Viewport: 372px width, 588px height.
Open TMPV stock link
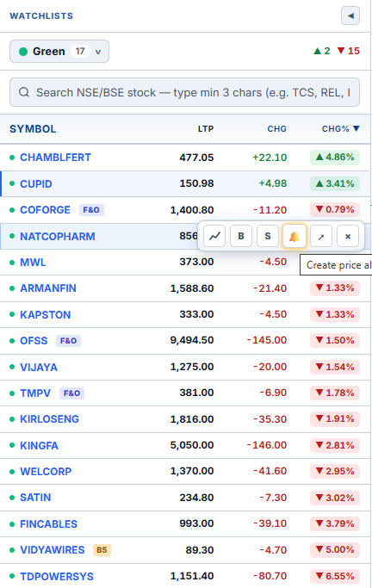[x=35, y=393]
